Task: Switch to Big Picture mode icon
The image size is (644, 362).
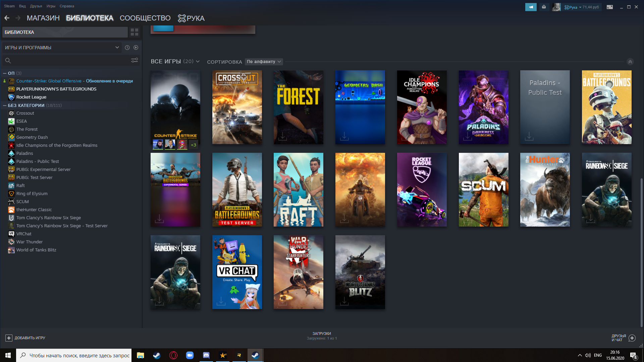Action: (610, 7)
